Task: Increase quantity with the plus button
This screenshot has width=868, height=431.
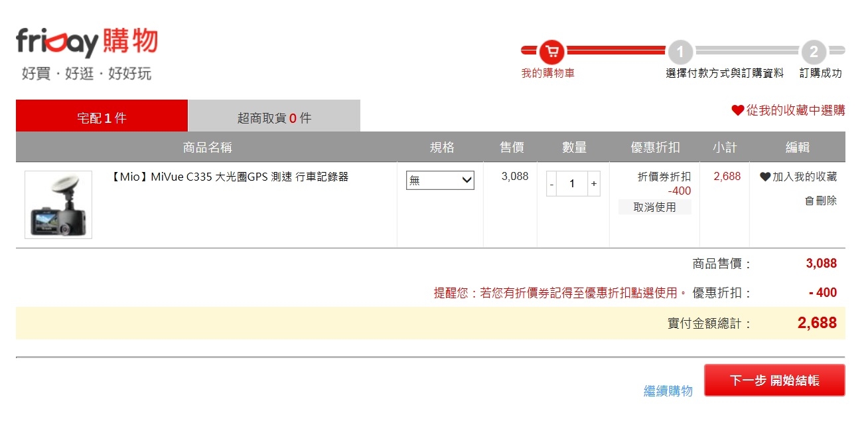Action: pos(593,183)
